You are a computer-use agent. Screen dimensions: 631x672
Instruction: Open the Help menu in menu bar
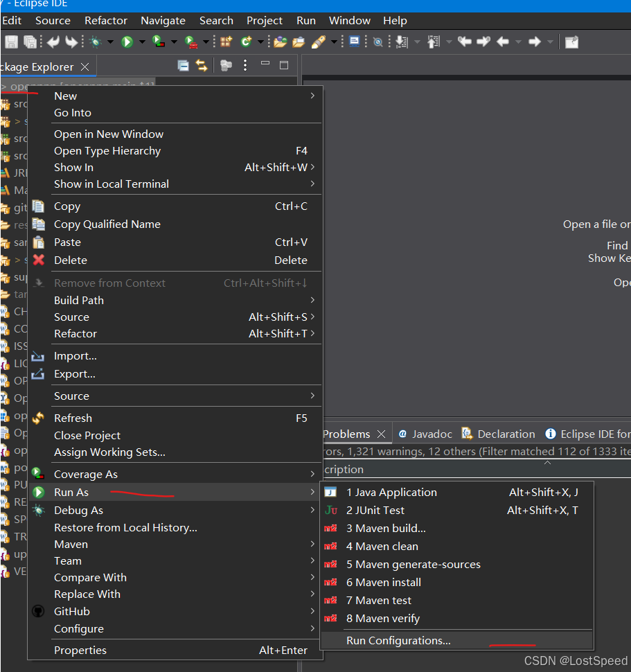pos(395,21)
